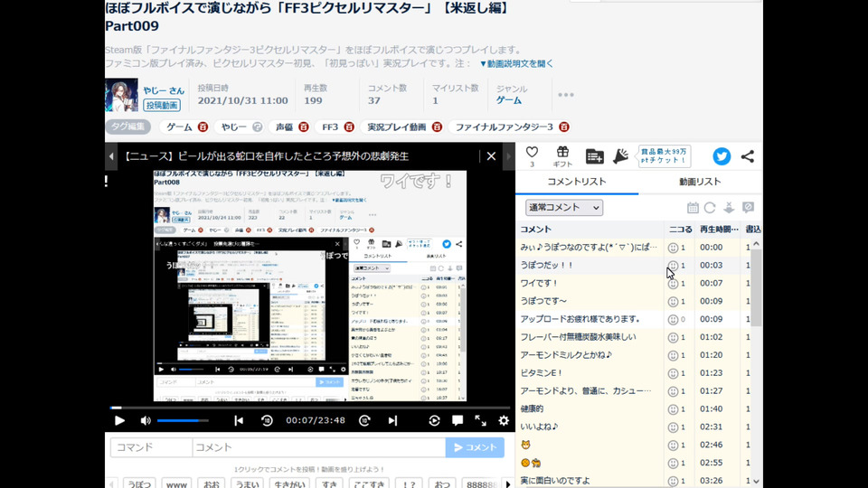Forward 10 seconds
The image size is (868, 488).
click(364, 420)
